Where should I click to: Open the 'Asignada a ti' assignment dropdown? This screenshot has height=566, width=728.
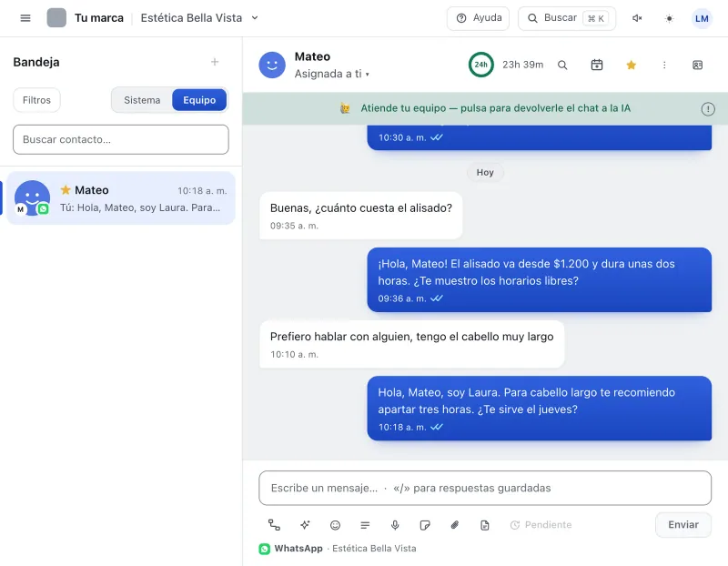(331, 74)
